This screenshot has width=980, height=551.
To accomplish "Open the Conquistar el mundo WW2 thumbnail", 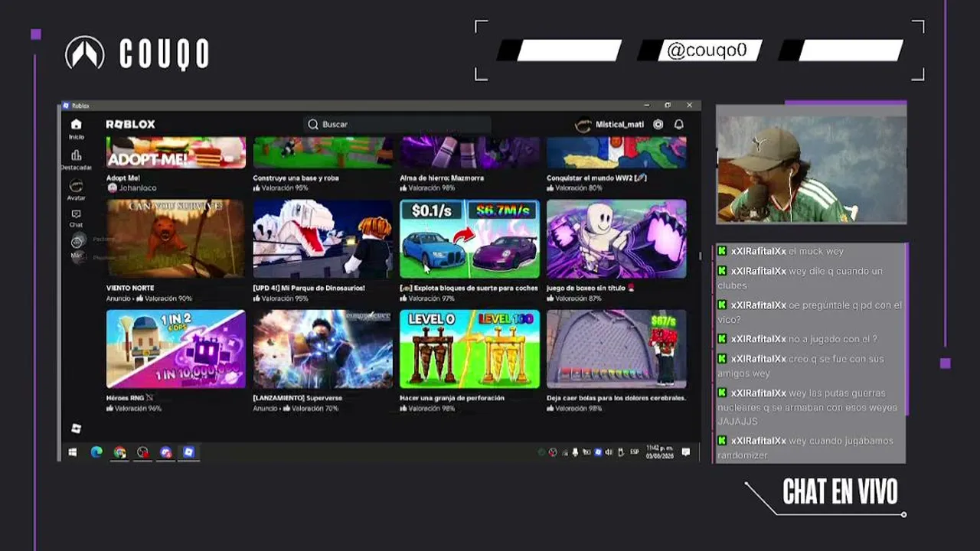I will pyautogui.click(x=616, y=152).
